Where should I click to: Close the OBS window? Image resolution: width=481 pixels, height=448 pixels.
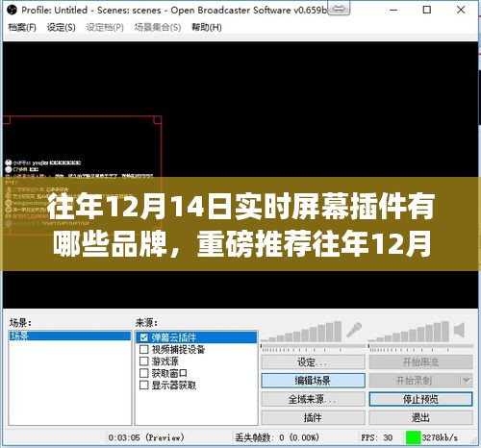[461, 10]
